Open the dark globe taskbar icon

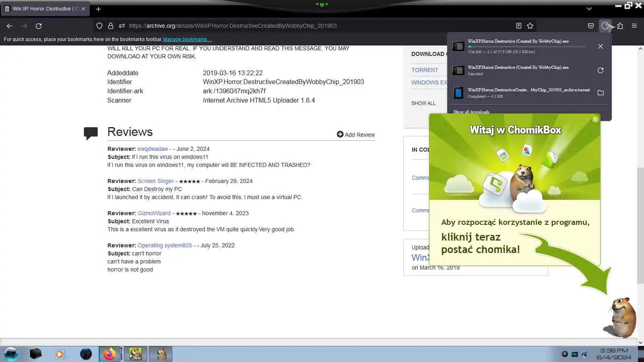click(86, 354)
